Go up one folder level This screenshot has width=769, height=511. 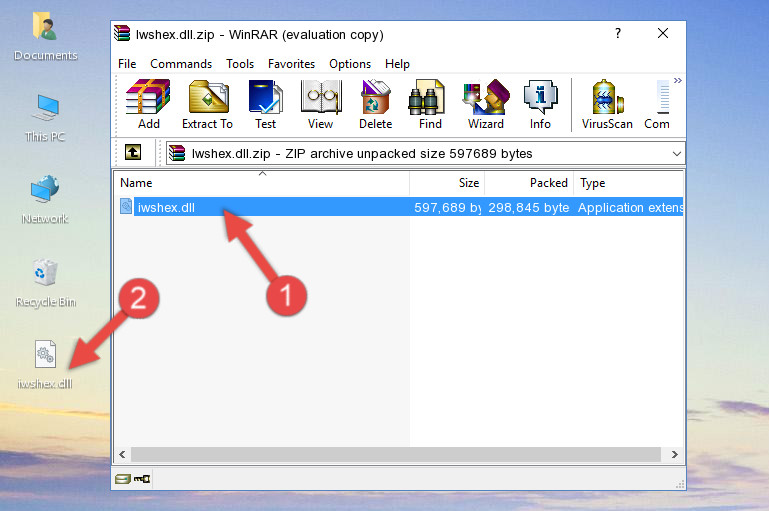133,152
